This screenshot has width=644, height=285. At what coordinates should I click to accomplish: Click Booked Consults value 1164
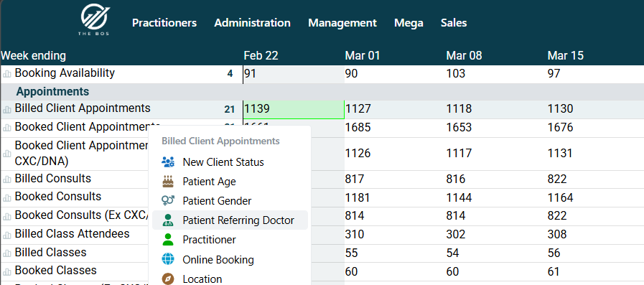pos(560,198)
